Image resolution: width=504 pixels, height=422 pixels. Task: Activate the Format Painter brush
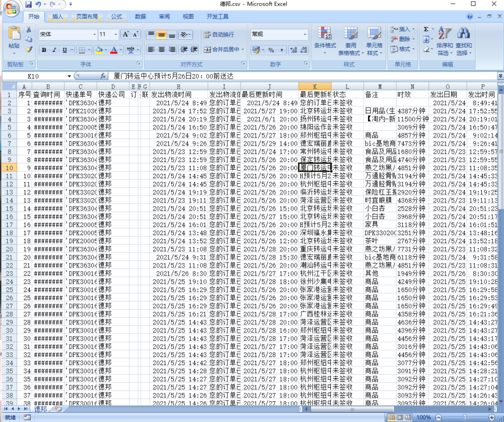[x=29, y=49]
